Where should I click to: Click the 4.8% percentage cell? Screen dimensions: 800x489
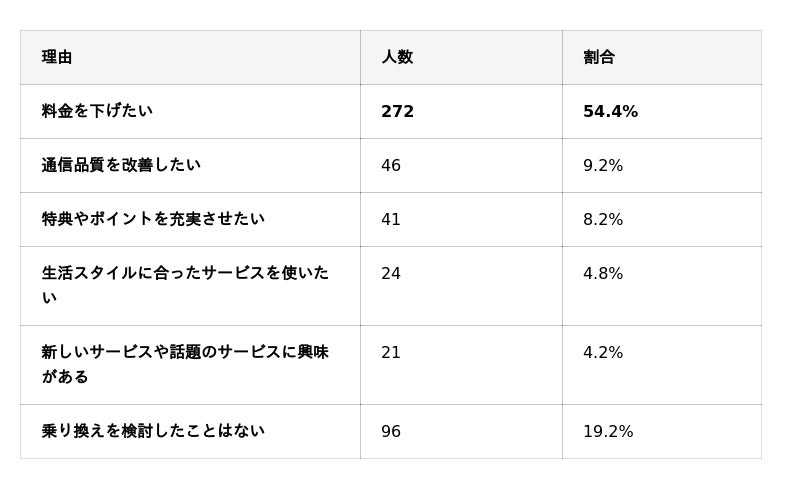[x=603, y=274]
